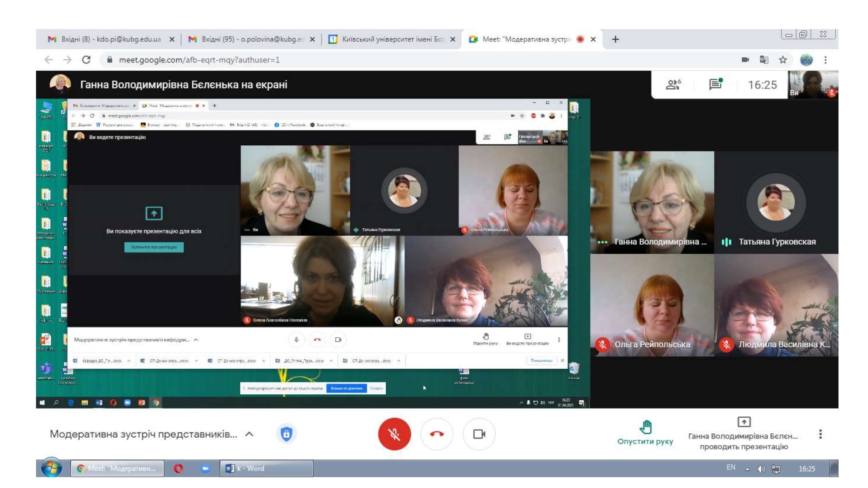
Task: Open the participants list icon
Action: [x=673, y=85]
